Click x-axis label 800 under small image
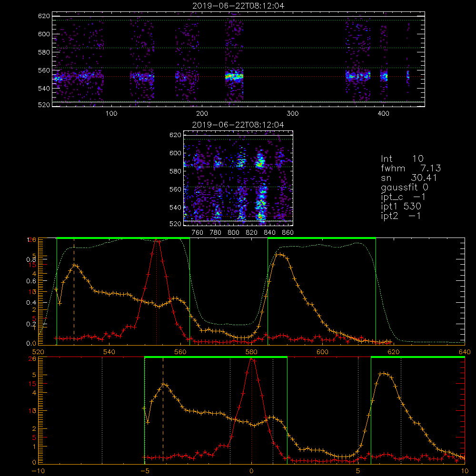This screenshot has width=476, height=476. [x=233, y=233]
